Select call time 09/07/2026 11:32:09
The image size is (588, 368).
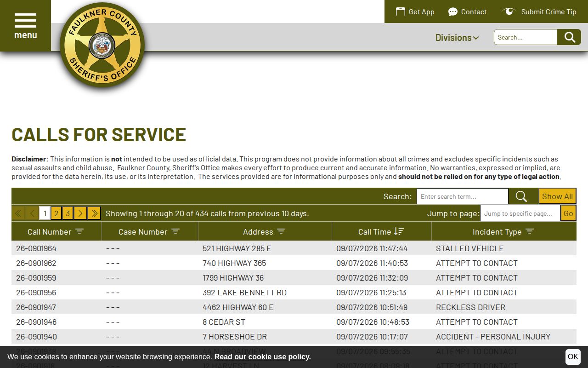click(372, 278)
